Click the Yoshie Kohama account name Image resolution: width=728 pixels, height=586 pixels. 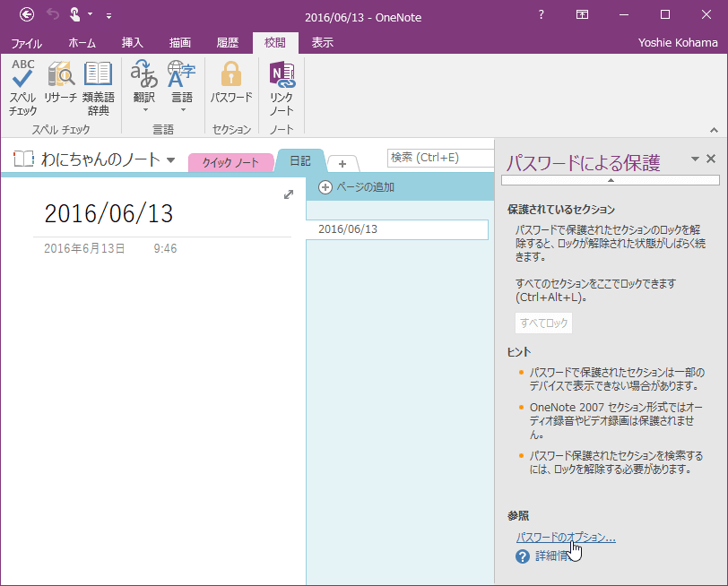tap(678, 43)
